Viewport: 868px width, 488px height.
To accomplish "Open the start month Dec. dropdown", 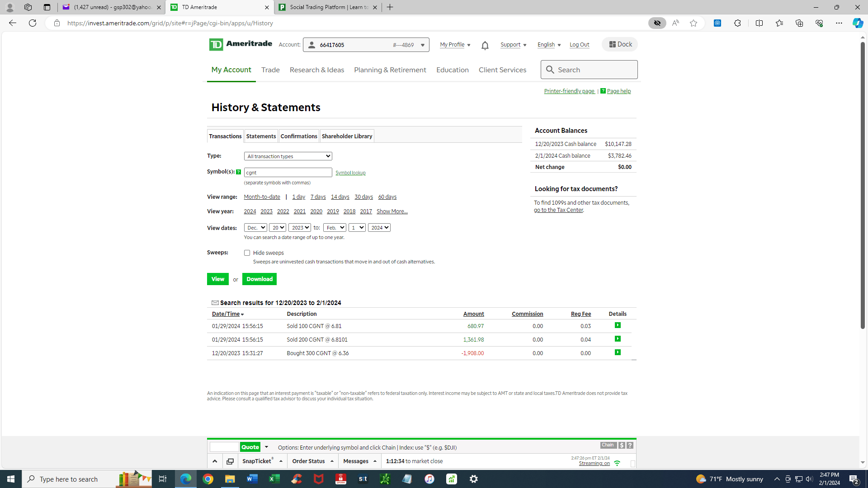I will (x=255, y=228).
